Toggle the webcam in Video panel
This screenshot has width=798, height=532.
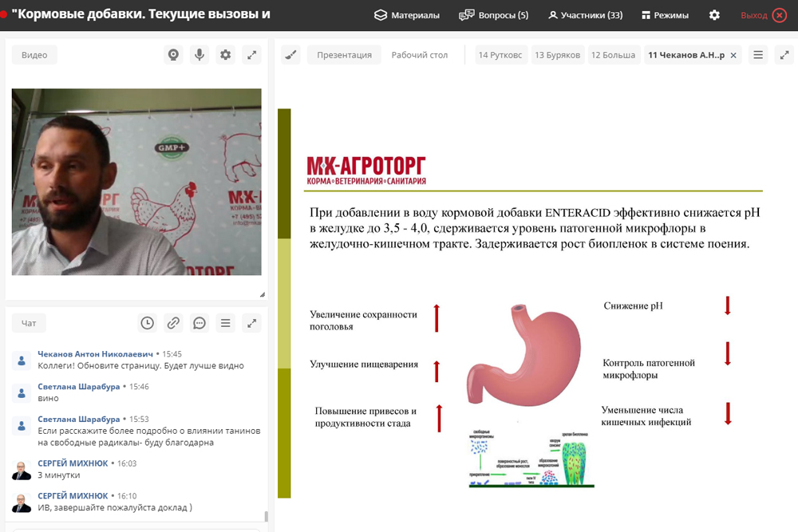pyautogui.click(x=173, y=55)
